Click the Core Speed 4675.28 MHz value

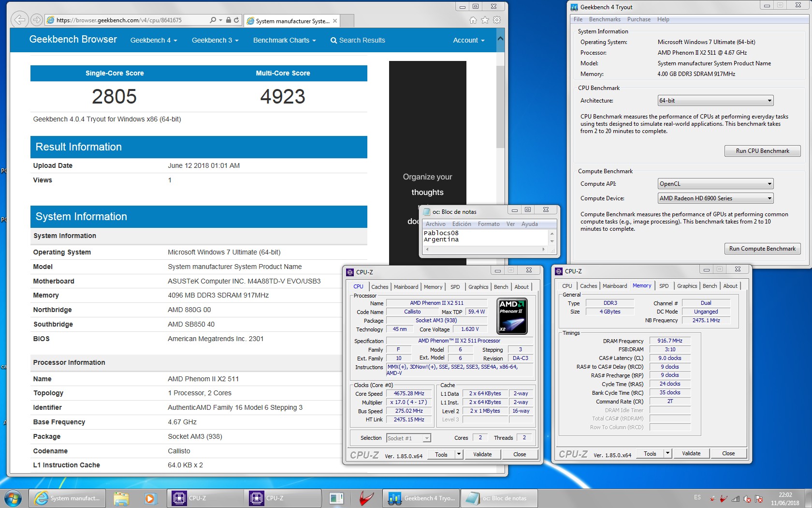click(409, 394)
